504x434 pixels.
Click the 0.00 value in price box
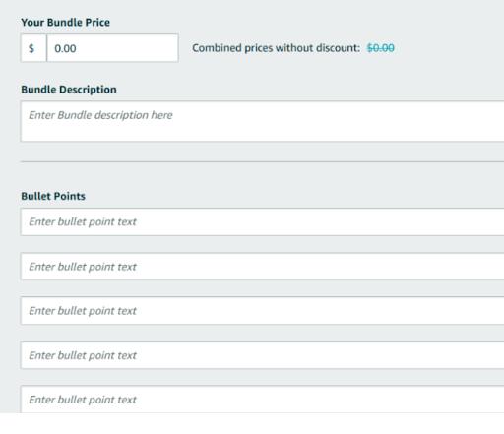pos(65,48)
